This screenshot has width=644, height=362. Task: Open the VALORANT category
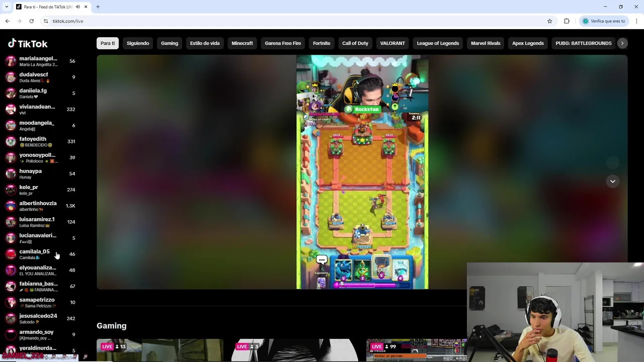tap(392, 43)
